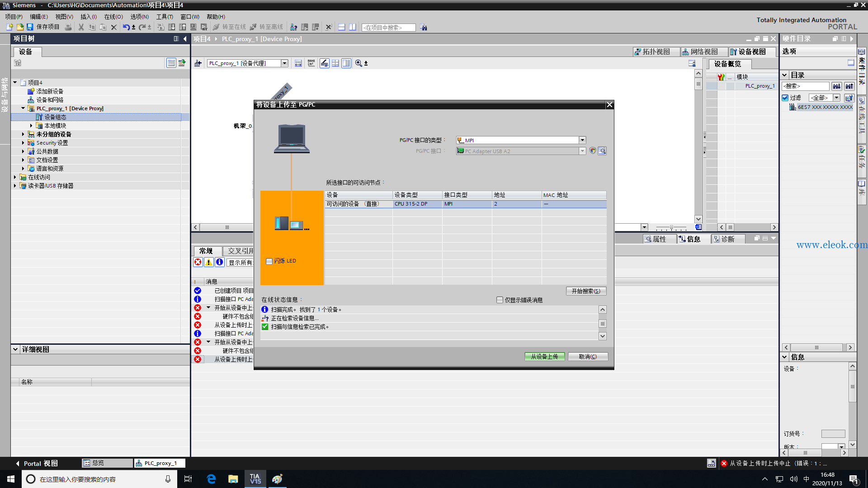Click the Windows Start button
The width and height of the screenshot is (868, 488).
click(x=11, y=479)
